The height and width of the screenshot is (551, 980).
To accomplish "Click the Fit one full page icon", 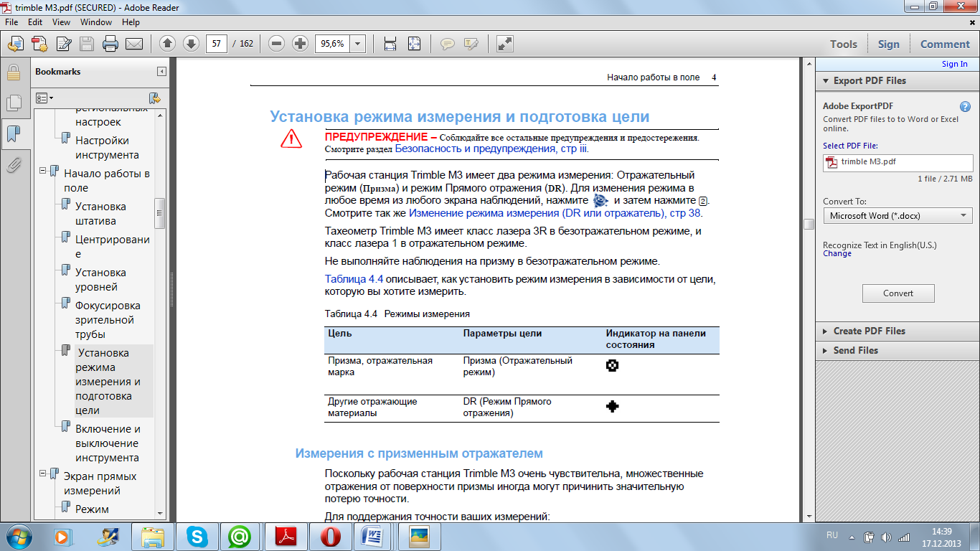I will click(x=414, y=44).
